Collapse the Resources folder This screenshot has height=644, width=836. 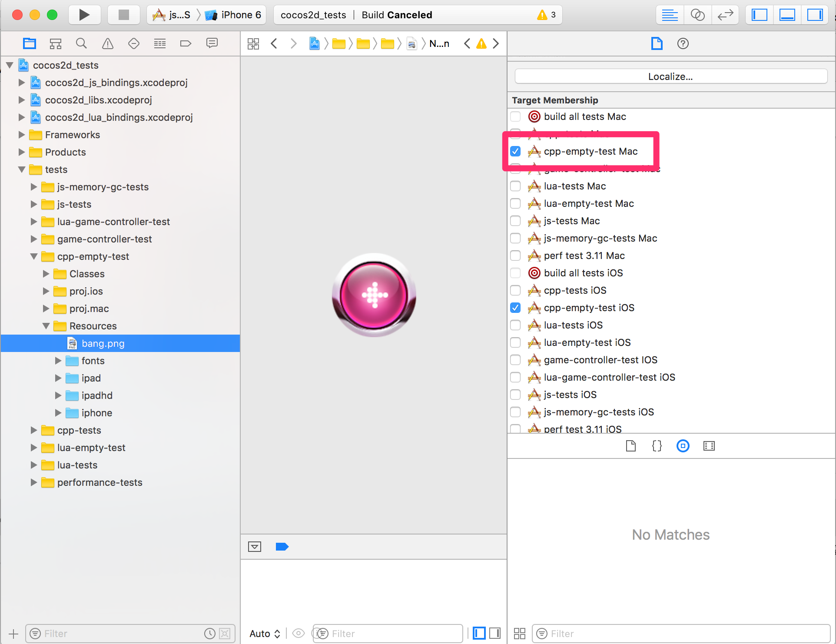[x=46, y=326]
